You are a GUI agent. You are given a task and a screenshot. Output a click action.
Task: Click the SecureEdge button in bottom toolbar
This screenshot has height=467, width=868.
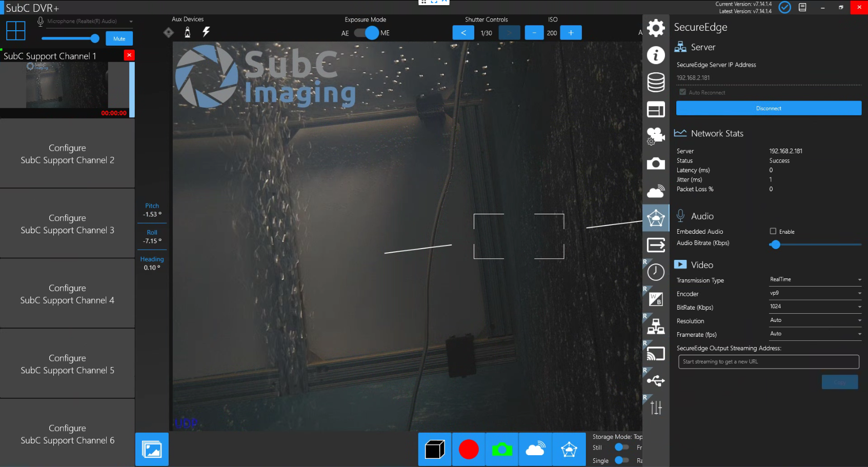pyautogui.click(x=569, y=450)
